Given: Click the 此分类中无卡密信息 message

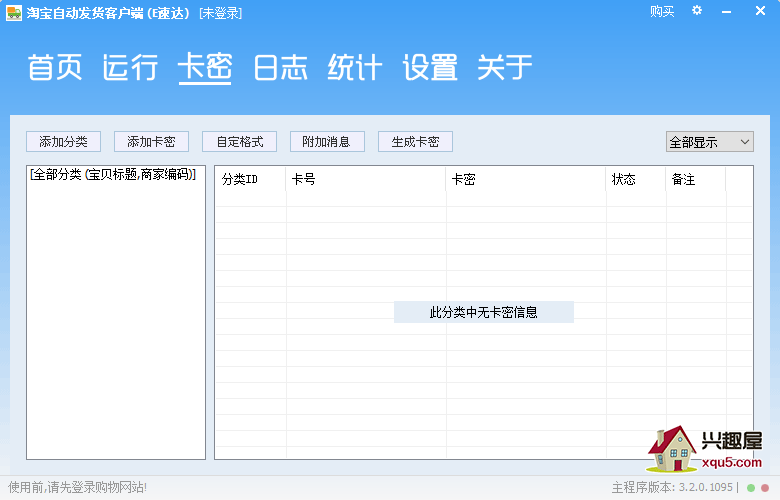Looking at the screenshot, I should tap(484, 312).
